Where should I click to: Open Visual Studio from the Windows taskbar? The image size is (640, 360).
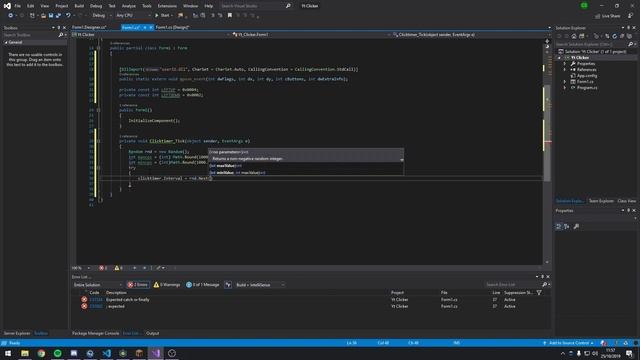point(156,353)
